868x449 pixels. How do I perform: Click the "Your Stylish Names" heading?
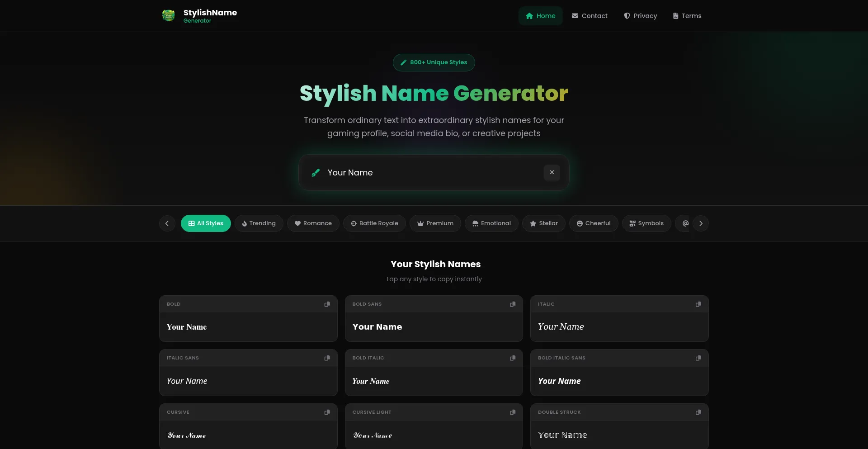tap(435, 264)
